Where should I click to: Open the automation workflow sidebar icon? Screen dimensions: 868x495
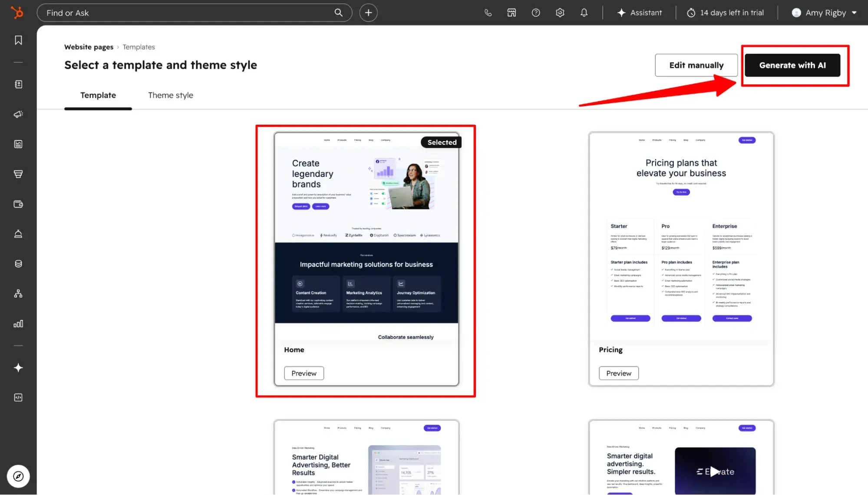point(18,294)
